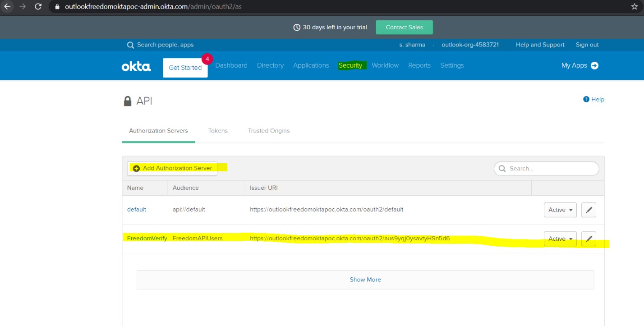Open the Security menu
The height and width of the screenshot is (326, 644).
[x=350, y=65]
